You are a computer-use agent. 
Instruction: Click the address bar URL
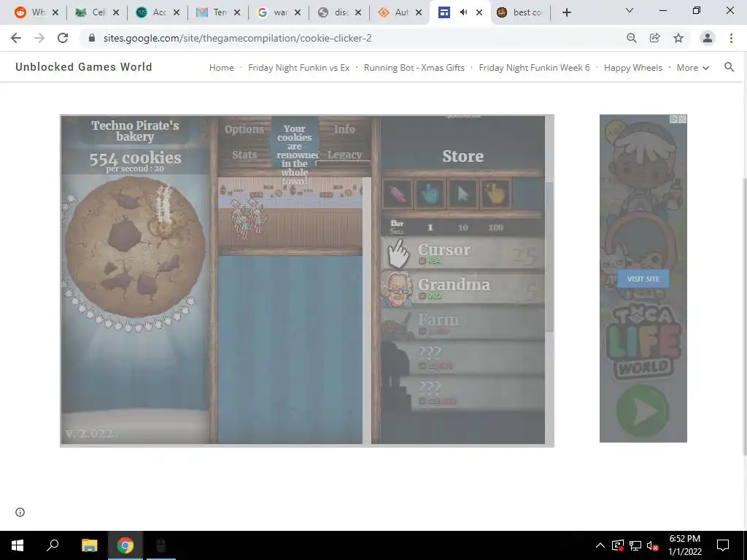coord(237,38)
